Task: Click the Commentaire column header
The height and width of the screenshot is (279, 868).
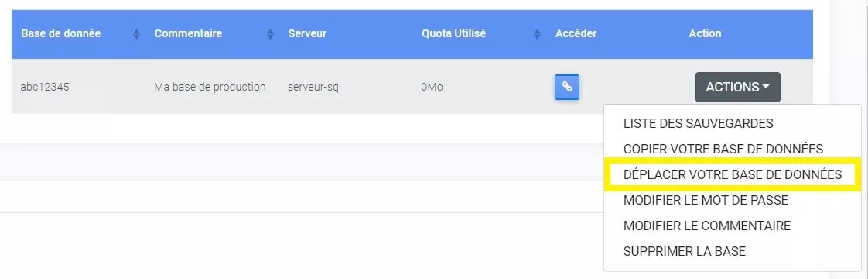Action: tap(188, 33)
